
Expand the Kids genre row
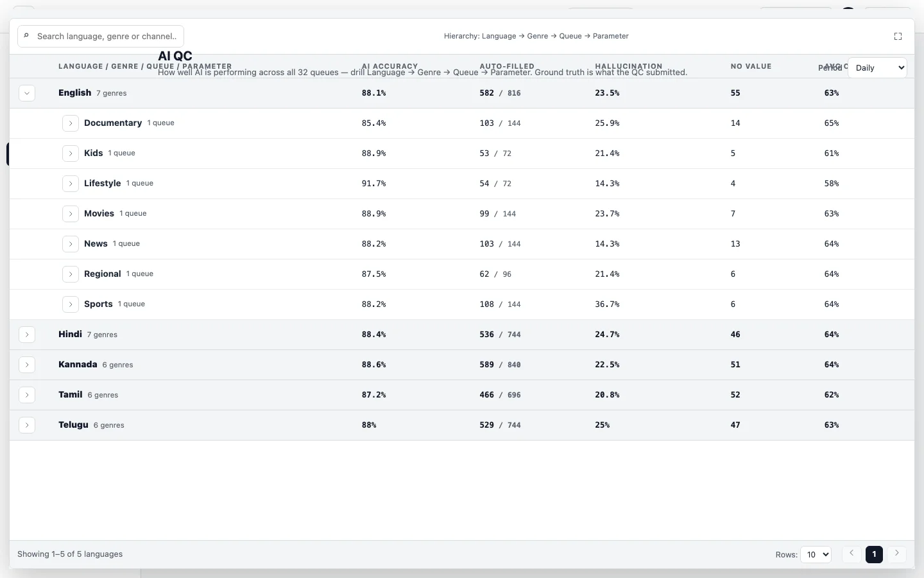point(71,153)
